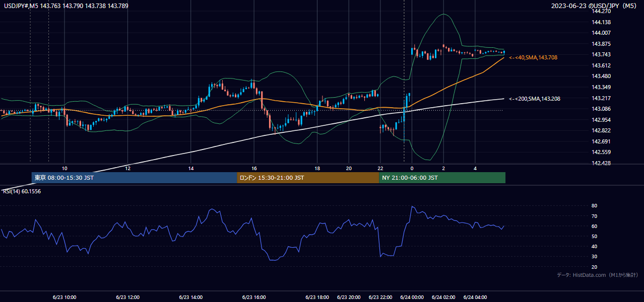Click the 6/23 16:00 date label

pos(253,297)
